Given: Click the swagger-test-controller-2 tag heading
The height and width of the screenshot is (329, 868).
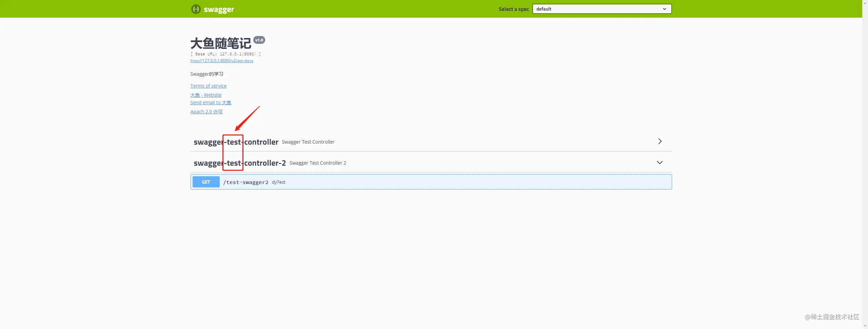Looking at the screenshot, I should click(x=240, y=163).
